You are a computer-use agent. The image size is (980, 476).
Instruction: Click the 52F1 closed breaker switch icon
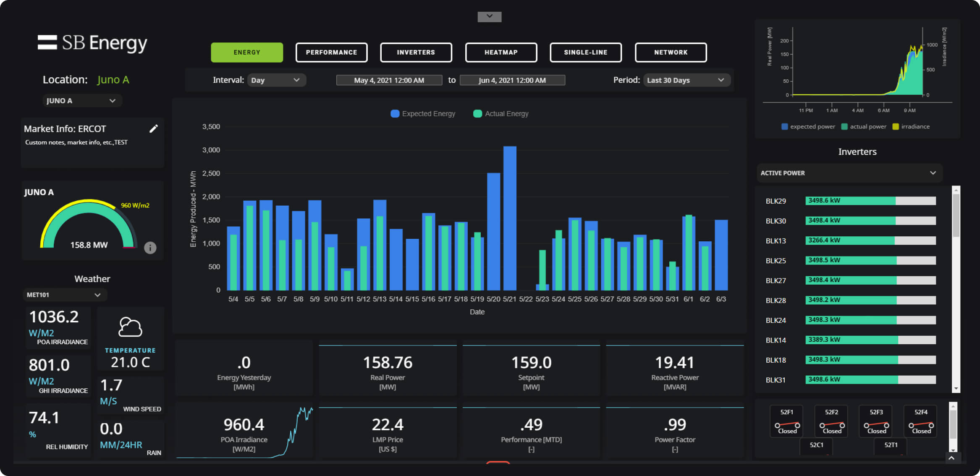coord(786,421)
